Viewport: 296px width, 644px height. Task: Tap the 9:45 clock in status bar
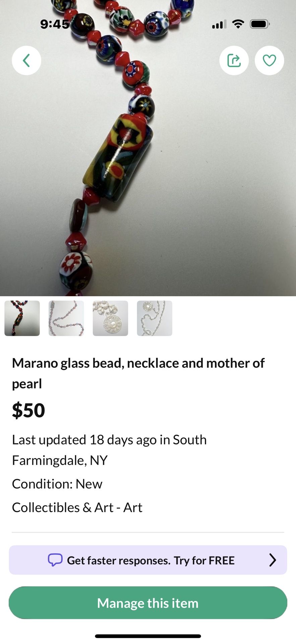click(55, 24)
